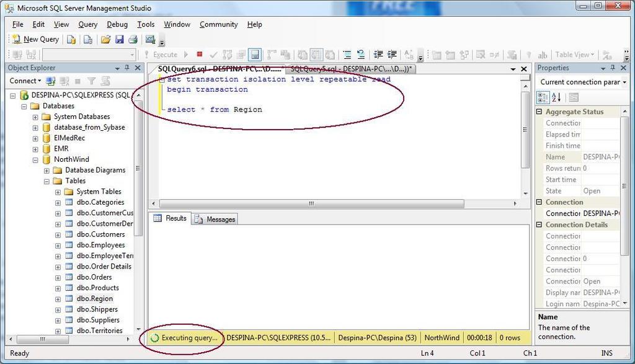Collapse the Aggregate Status section
635x364 pixels.
tap(540, 112)
